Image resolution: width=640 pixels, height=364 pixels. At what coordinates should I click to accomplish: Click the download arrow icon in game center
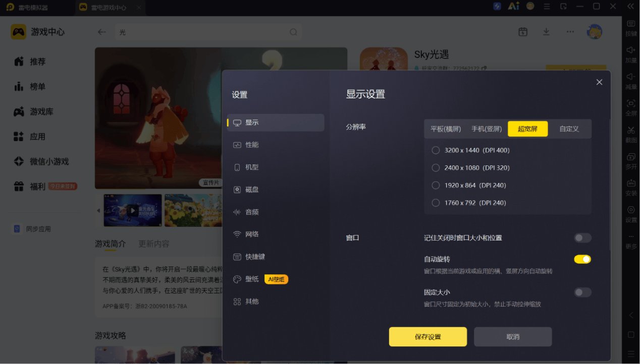(546, 32)
